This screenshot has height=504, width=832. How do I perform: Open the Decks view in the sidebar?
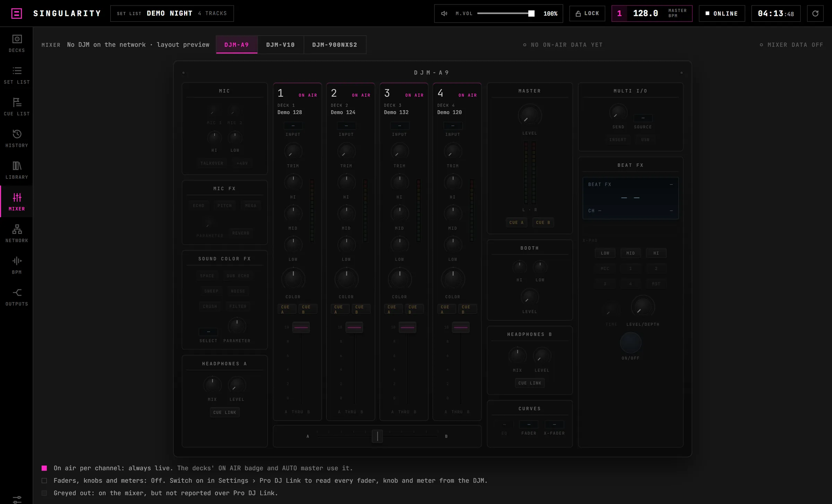[17, 44]
